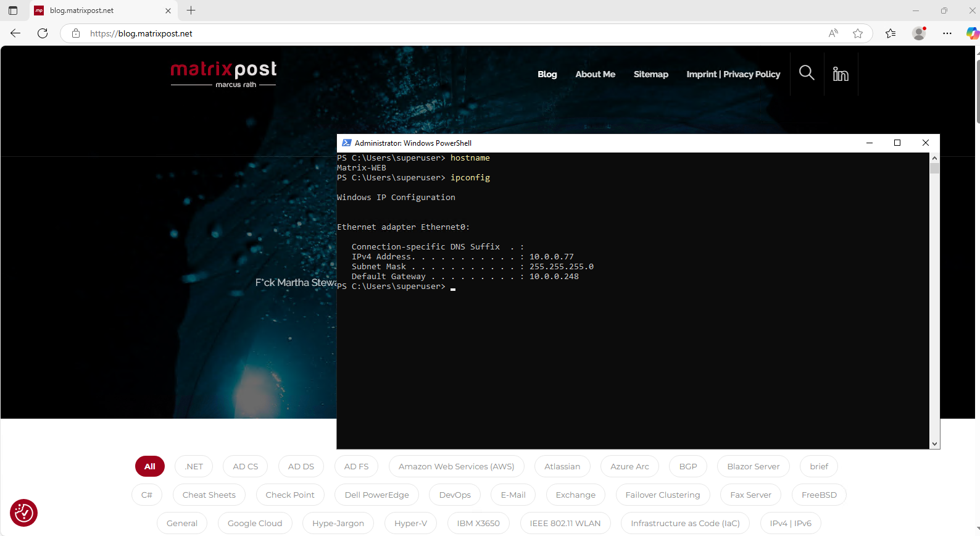Image resolution: width=980 pixels, height=536 pixels.
Task: Filter posts by General category
Action: point(182,523)
